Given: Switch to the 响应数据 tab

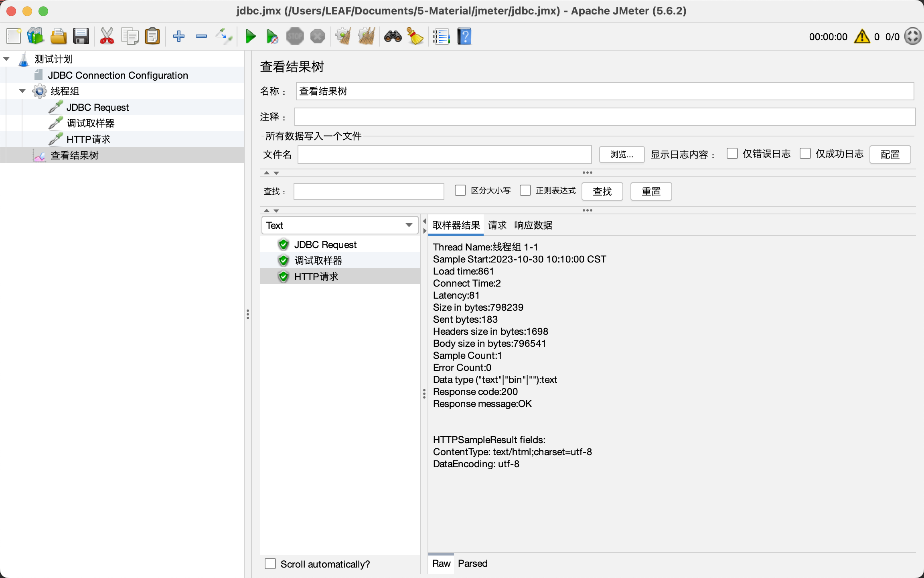Looking at the screenshot, I should click(533, 225).
